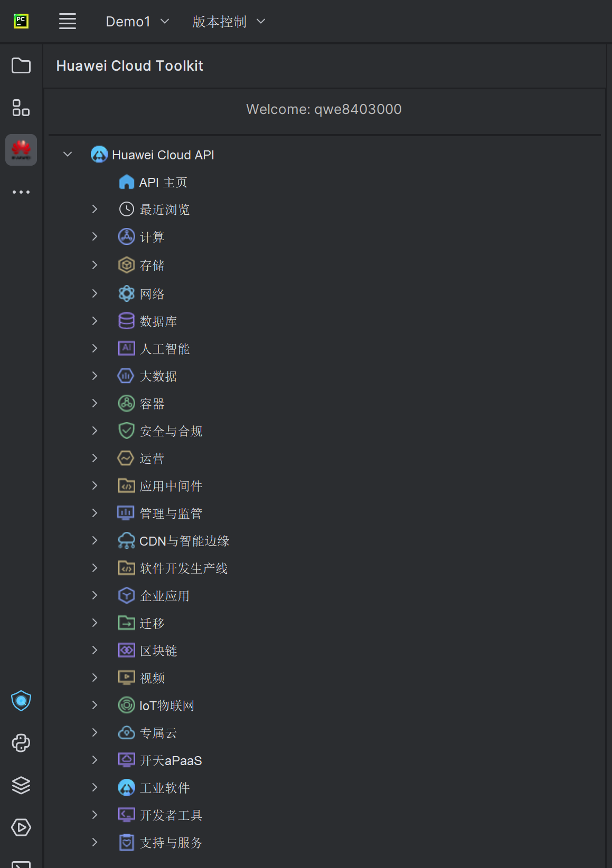This screenshot has width=612, height=868.
Task: Click the clock icon for 最近浏览
Action: click(x=127, y=209)
